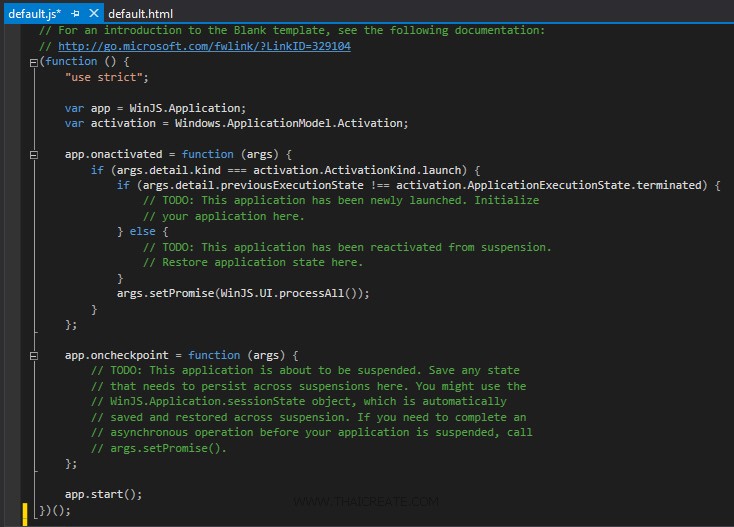Select the default.js* tab
Viewport: 734px width, 527px height.
point(32,13)
